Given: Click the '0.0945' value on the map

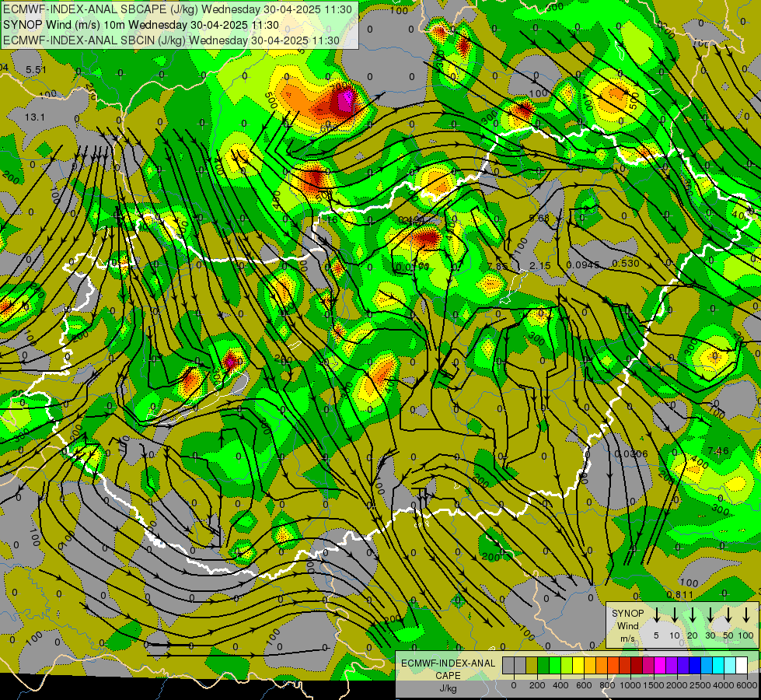Looking at the screenshot, I should [583, 265].
